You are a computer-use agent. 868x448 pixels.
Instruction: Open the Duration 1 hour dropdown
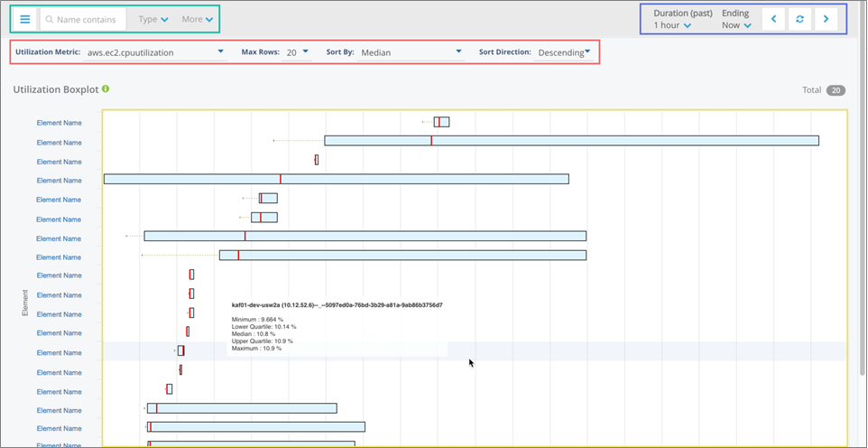click(x=672, y=25)
